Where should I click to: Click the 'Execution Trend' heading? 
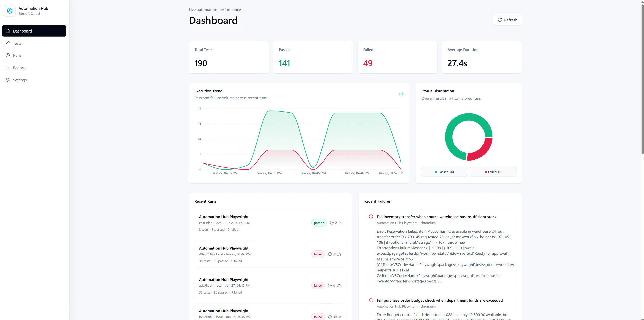click(208, 91)
